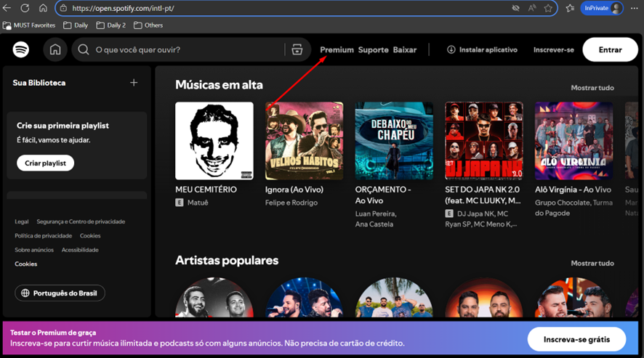Open the MUST Favorites bookmark folder
The height and width of the screenshot is (358, 644).
29,25
